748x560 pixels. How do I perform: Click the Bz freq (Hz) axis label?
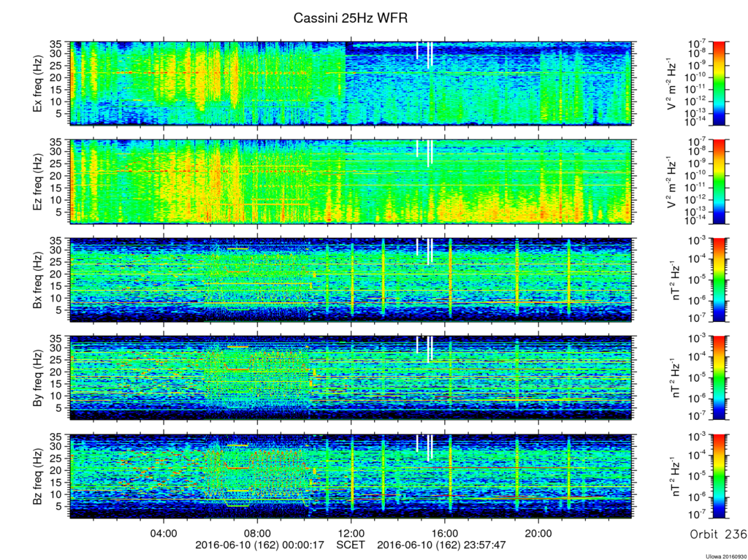[x=38, y=477]
